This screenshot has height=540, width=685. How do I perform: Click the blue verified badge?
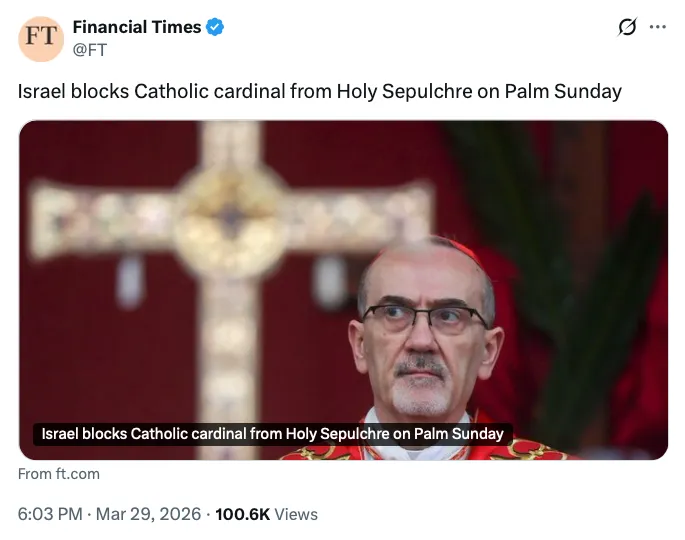[x=215, y=28]
